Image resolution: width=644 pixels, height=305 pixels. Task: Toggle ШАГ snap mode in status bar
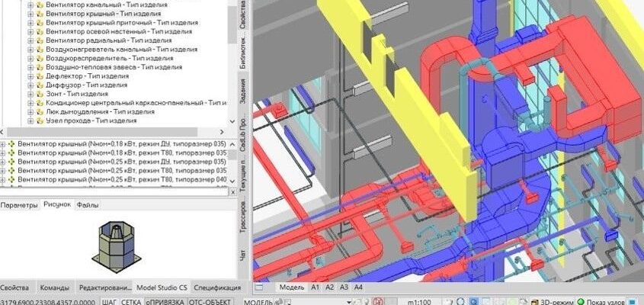109,300
